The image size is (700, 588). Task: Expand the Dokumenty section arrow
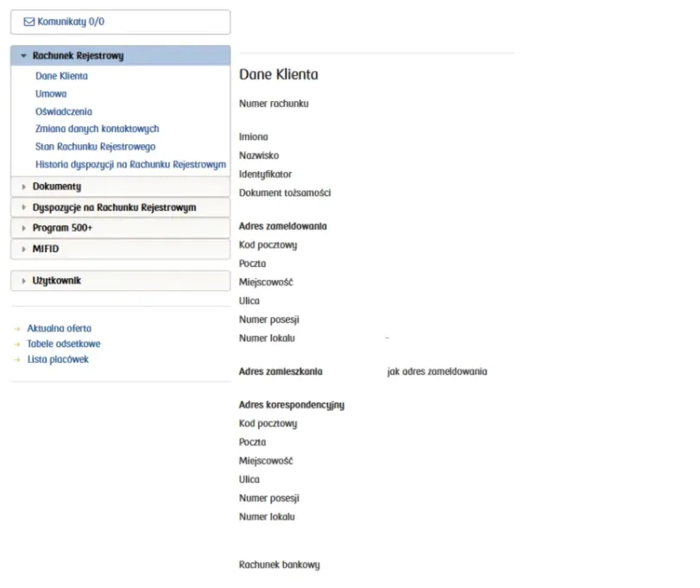[x=23, y=187]
